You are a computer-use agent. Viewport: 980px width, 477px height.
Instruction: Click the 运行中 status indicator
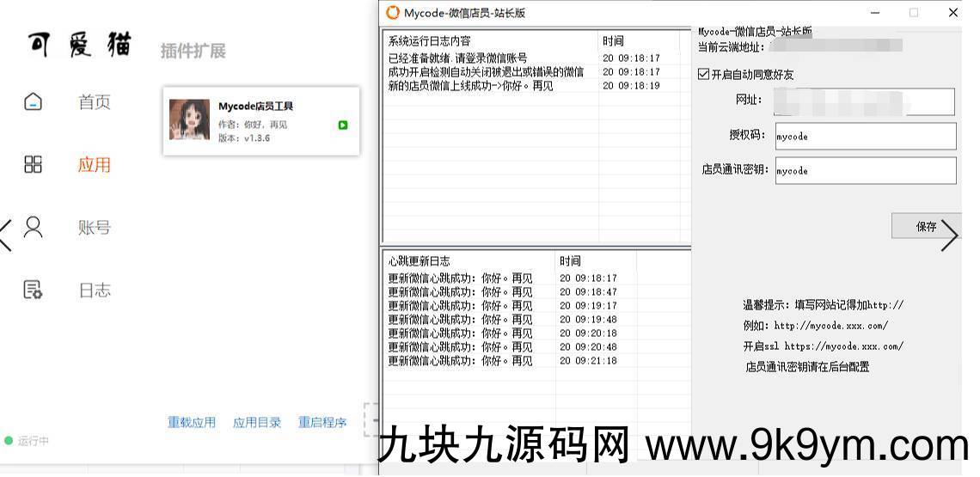pyautogui.click(x=27, y=441)
